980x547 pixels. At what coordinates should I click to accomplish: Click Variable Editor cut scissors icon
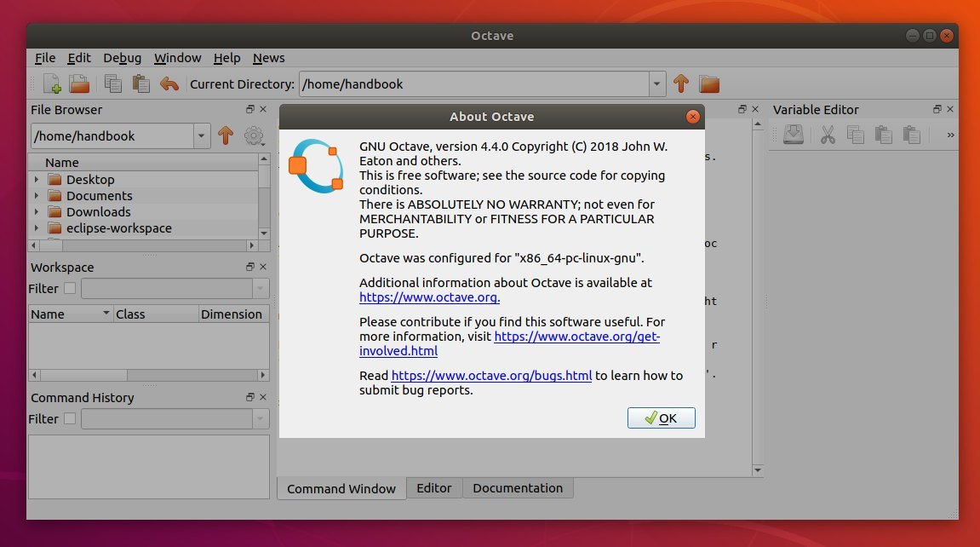point(828,135)
